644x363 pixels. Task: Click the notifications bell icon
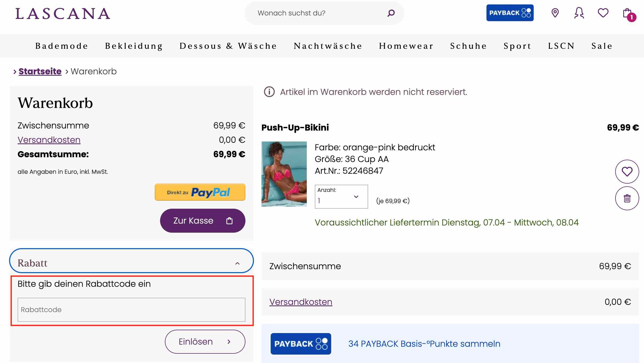(579, 13)
